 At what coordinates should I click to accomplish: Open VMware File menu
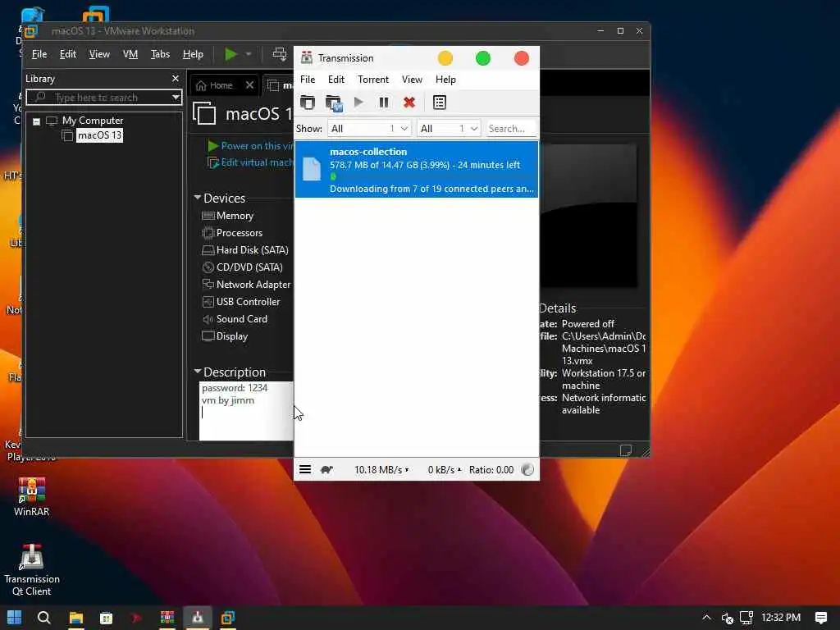(x=39, y=54)
